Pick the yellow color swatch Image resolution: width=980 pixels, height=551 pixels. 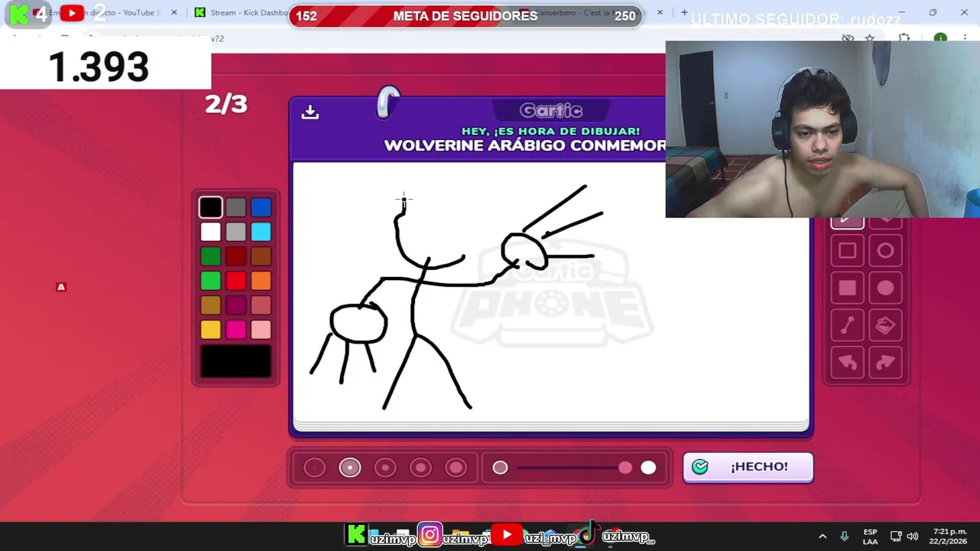211,330
